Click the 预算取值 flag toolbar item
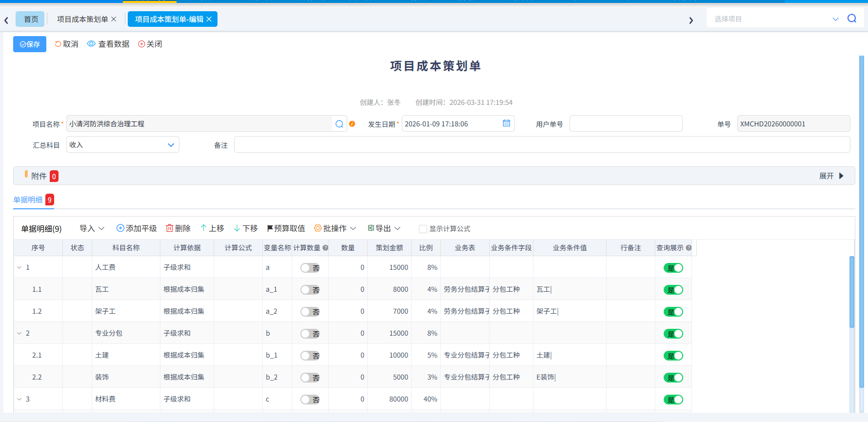Screen dimensions: 868x422 pyautogui.click(x=286, y=228)
